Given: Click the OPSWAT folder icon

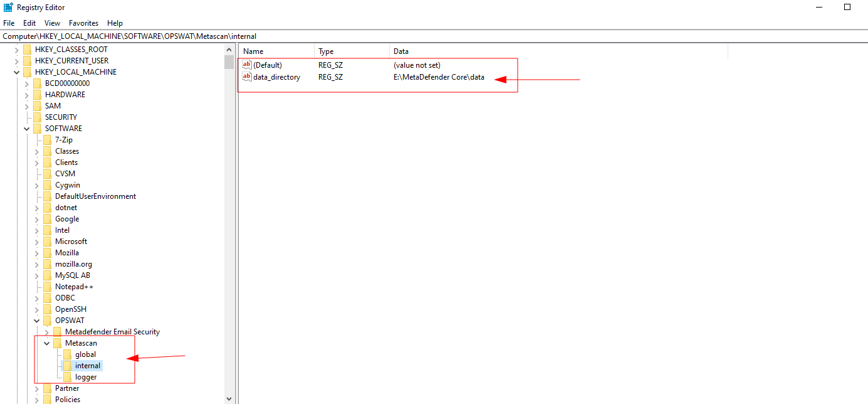Looking at the screenshot, I should (x=47, y=321).
